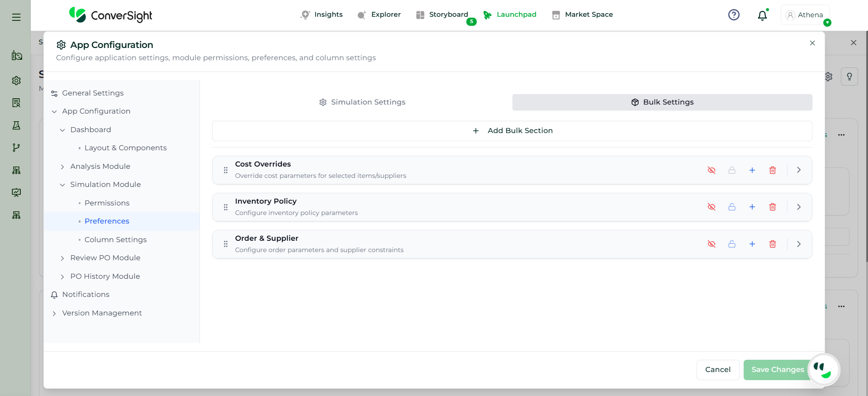Viewport: 868px width, 396px height.
Task: Click the plus icon for Inventory Policy
Action: pos(752,207)
